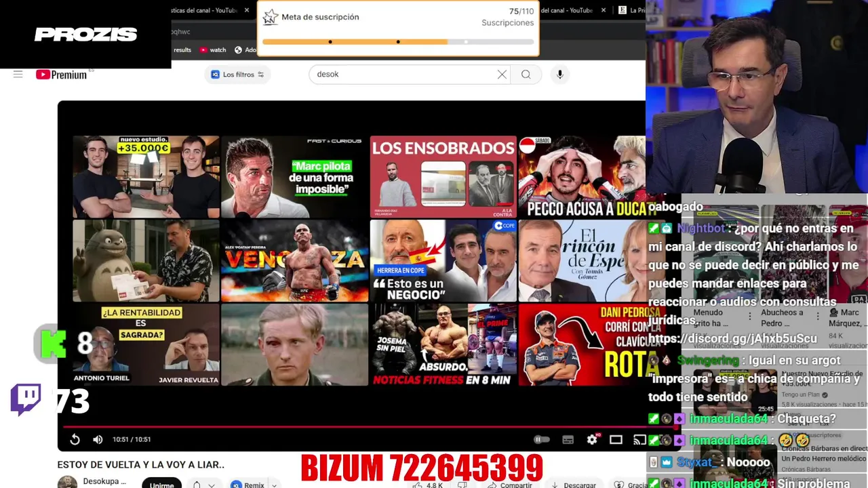
Task: Open the 'watch' bookmark
Action: (x=213, y=50)
